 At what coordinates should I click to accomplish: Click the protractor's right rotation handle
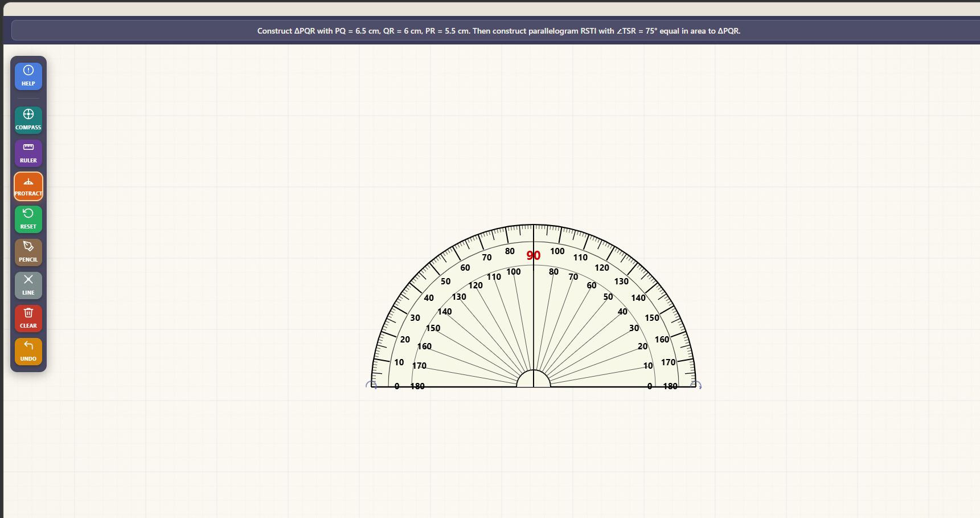pyautogui.click(x=697, y=385)
